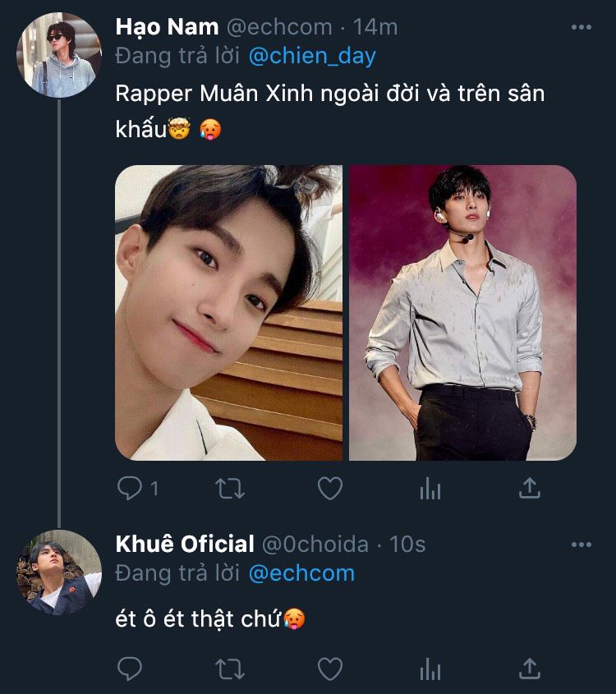Like Khuê Oficial's reply
The height and width of the screenshot is (694, 616).
(x=329, y=669)
